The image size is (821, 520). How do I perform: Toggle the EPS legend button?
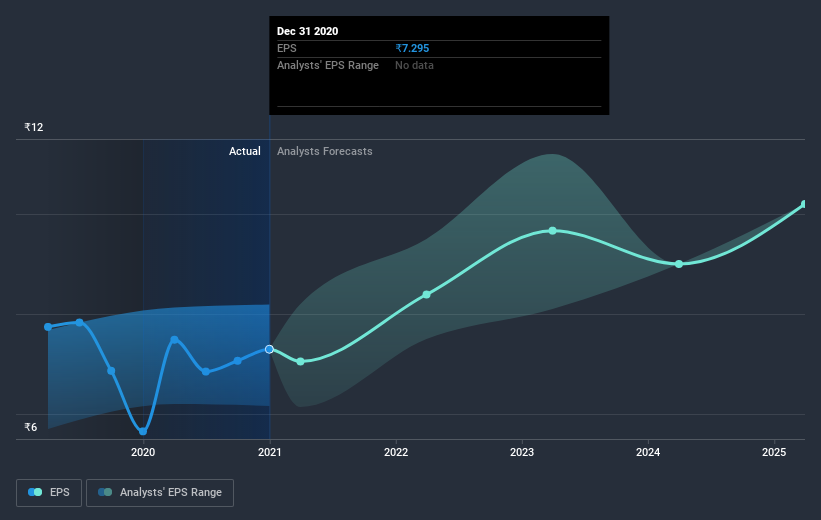pos(49,493)
